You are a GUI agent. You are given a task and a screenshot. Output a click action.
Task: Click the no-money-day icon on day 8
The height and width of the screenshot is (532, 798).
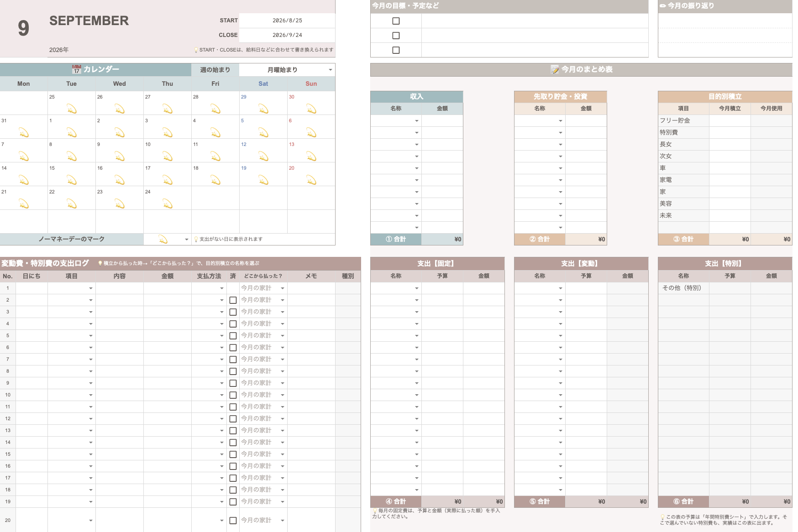72,156
